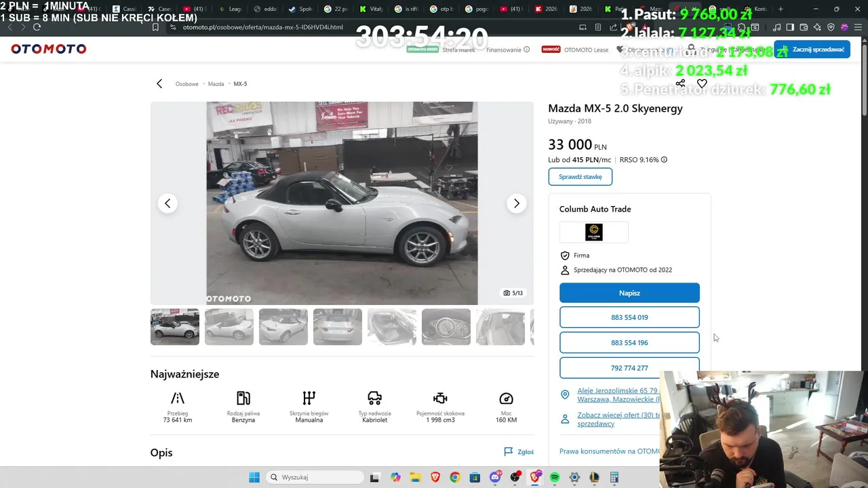
Task: Open Microsoft Store from the taskbar
Action: pyautogui.click(x=475, y=477)
